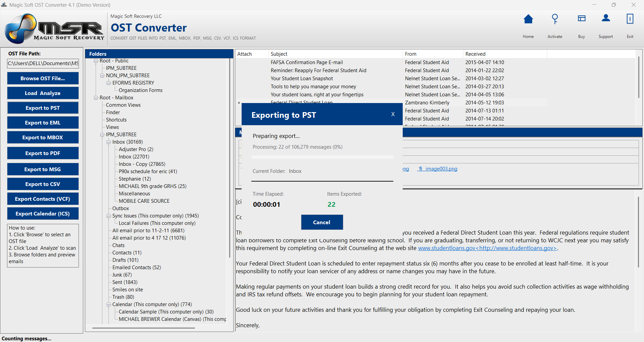Select the Organization Forms folder
Screen dimensions: 644x342
140,90
